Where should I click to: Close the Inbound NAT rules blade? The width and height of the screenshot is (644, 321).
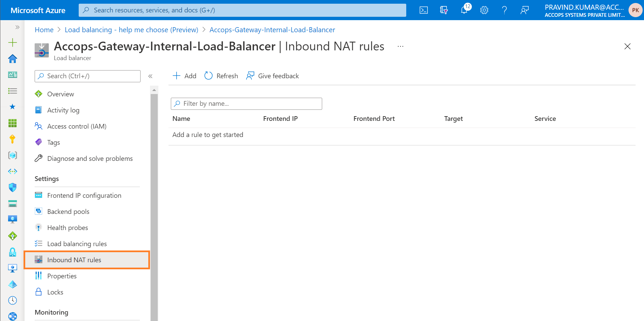click(627, 46)
